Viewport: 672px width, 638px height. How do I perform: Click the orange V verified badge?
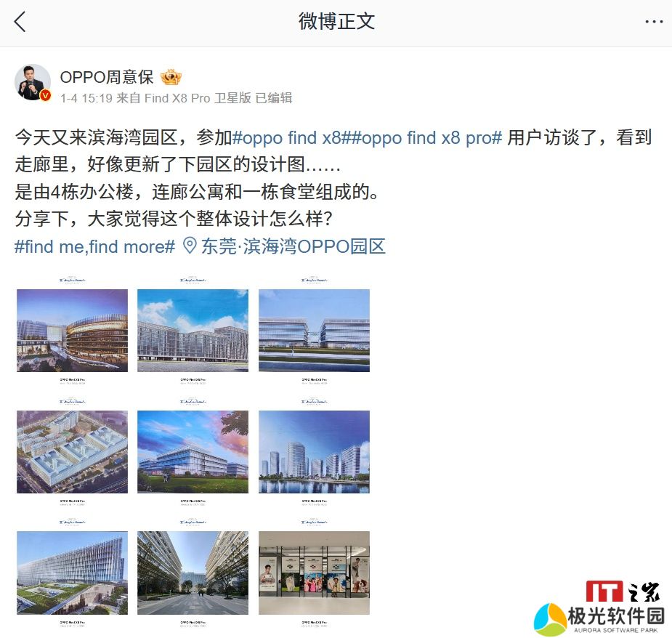pyautogui.click(x=46, y=96)
